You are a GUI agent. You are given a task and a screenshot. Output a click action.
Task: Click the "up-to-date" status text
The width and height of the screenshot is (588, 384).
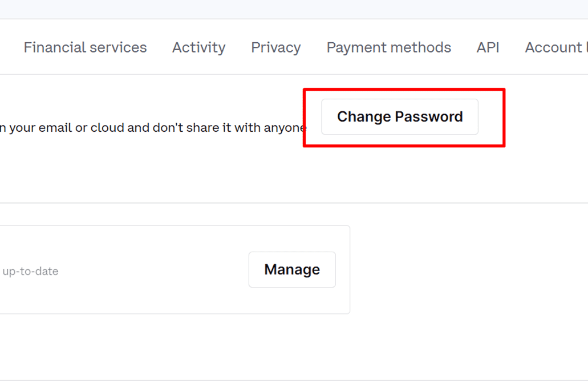30,272
